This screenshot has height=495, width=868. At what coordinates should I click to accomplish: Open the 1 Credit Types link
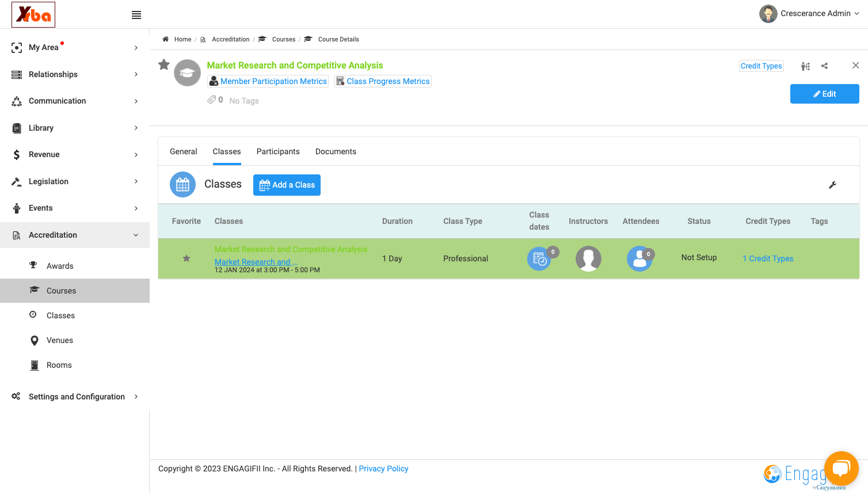tap(768, 258)
